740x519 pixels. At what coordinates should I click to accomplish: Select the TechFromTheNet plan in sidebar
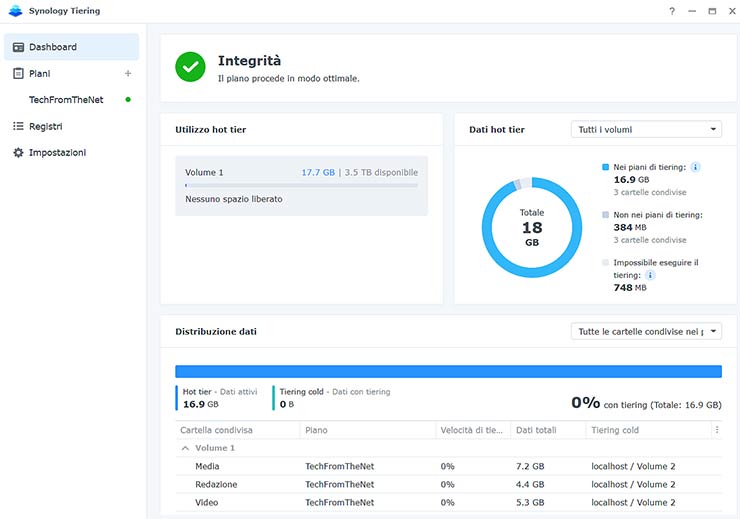[66, 100]
